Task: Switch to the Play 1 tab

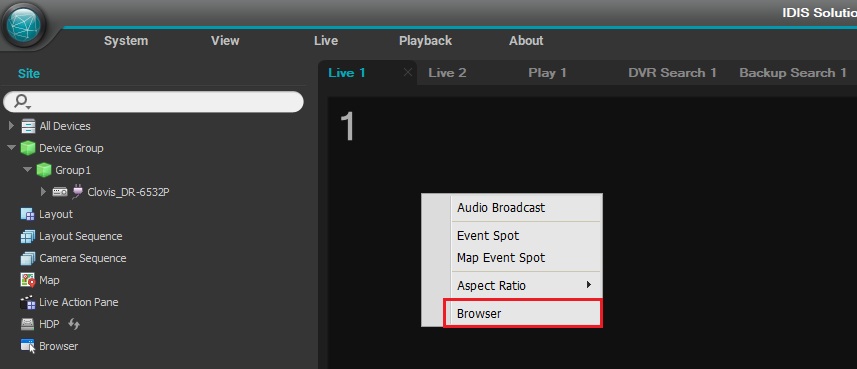Action: coord(547,73)
